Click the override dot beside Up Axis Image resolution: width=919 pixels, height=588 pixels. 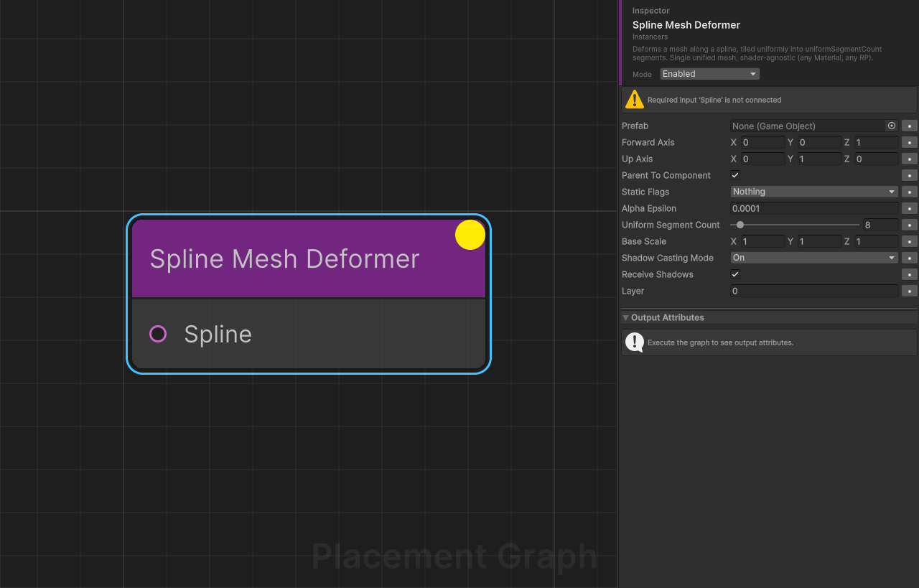910,159
